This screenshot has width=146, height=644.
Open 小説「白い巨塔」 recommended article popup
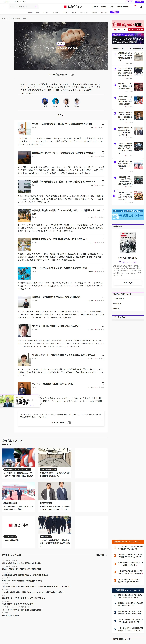click(x=20, y=401)
